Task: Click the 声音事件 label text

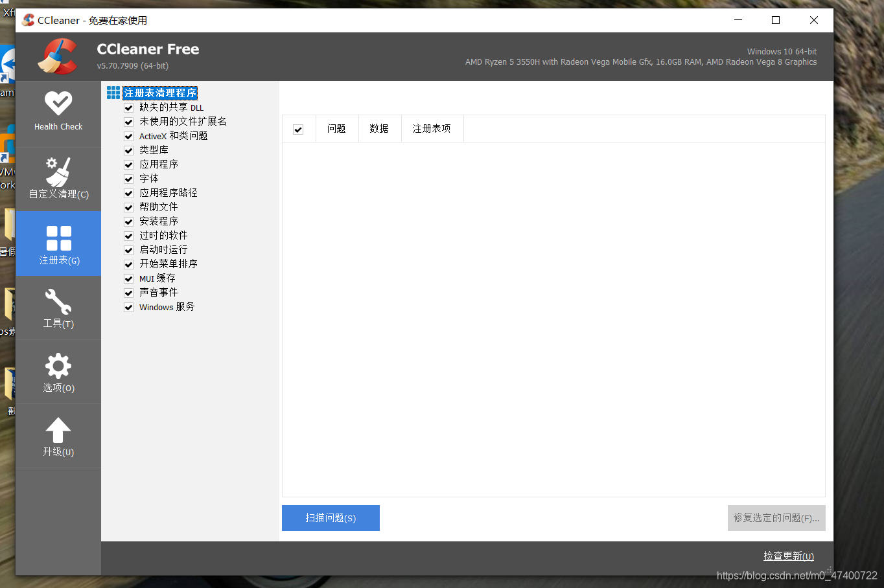Action: coord(159,293)
